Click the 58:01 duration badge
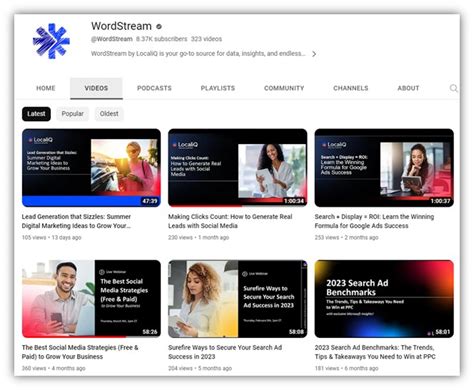The width and height of the screenshot is (474, 390). tap(443, 332)
